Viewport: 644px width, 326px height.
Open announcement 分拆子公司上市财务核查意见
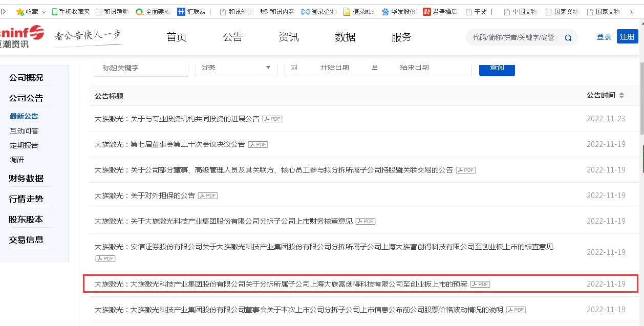click(x=223, y=221)
